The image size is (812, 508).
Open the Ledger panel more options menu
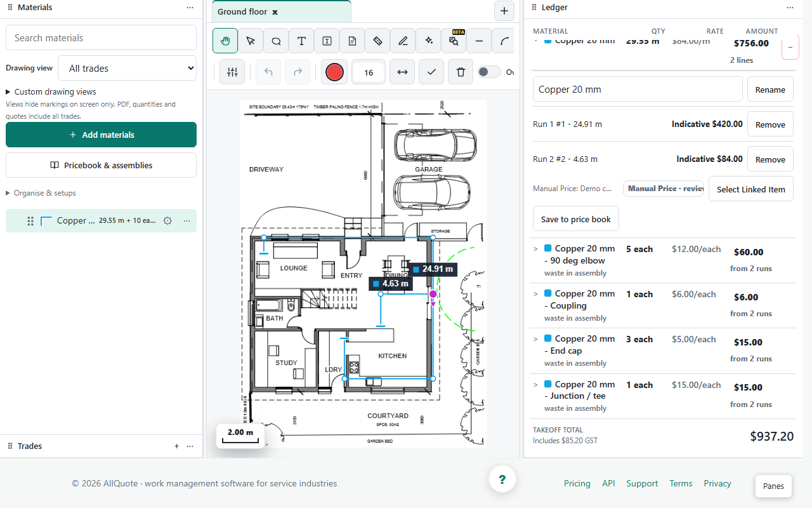790,8
